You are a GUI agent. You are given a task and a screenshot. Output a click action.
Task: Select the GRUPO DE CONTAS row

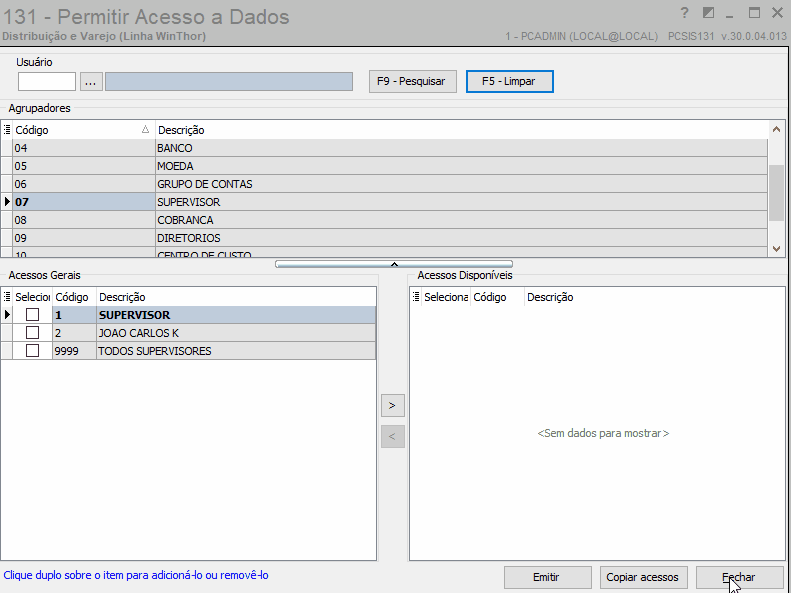point(384,184)
